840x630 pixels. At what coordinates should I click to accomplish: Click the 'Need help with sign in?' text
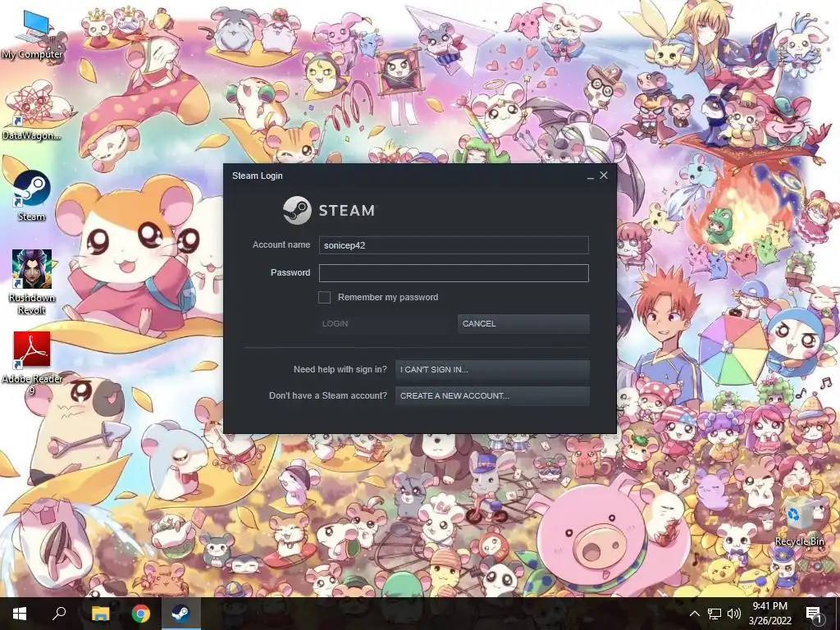[x=340, y=369]
